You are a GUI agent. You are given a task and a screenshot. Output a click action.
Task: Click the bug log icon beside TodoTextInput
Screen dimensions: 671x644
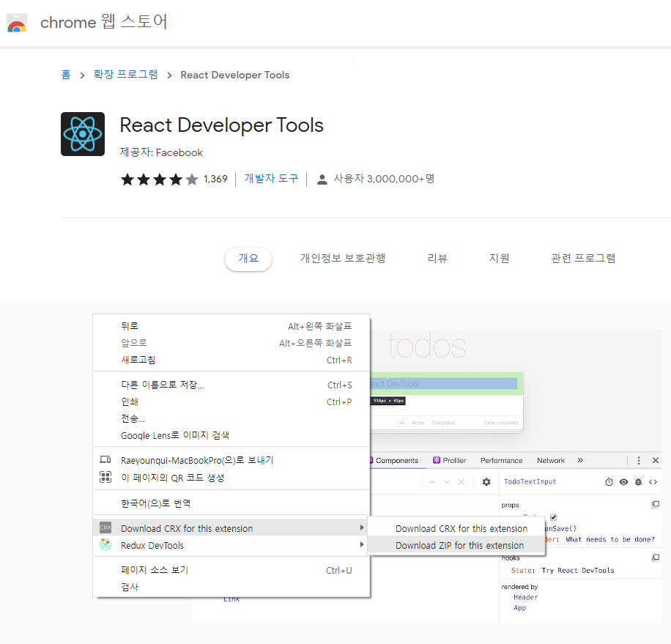tap(638, 482)
